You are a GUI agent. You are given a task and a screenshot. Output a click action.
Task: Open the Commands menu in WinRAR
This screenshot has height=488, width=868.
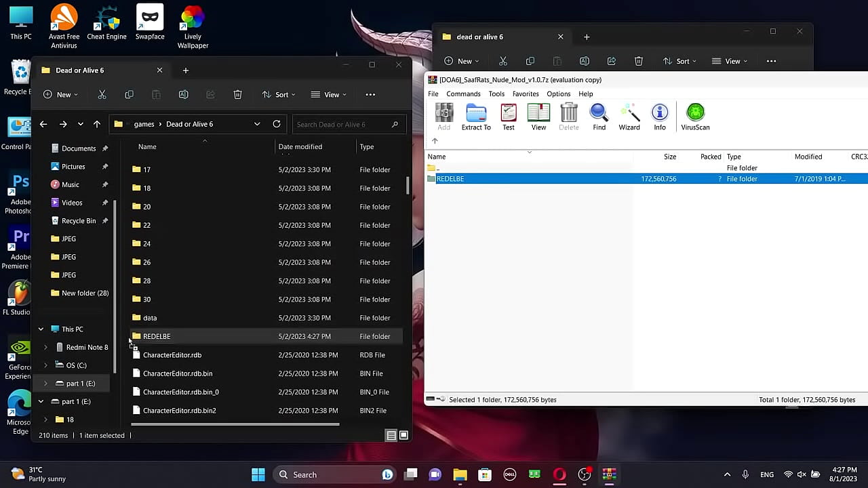click(463, 94)
